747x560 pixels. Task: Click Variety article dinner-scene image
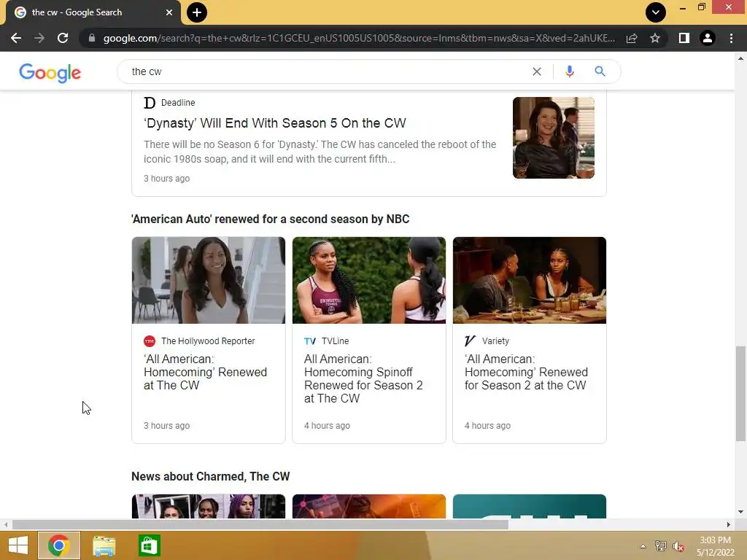pyautogui.click(x=530, y=281)
